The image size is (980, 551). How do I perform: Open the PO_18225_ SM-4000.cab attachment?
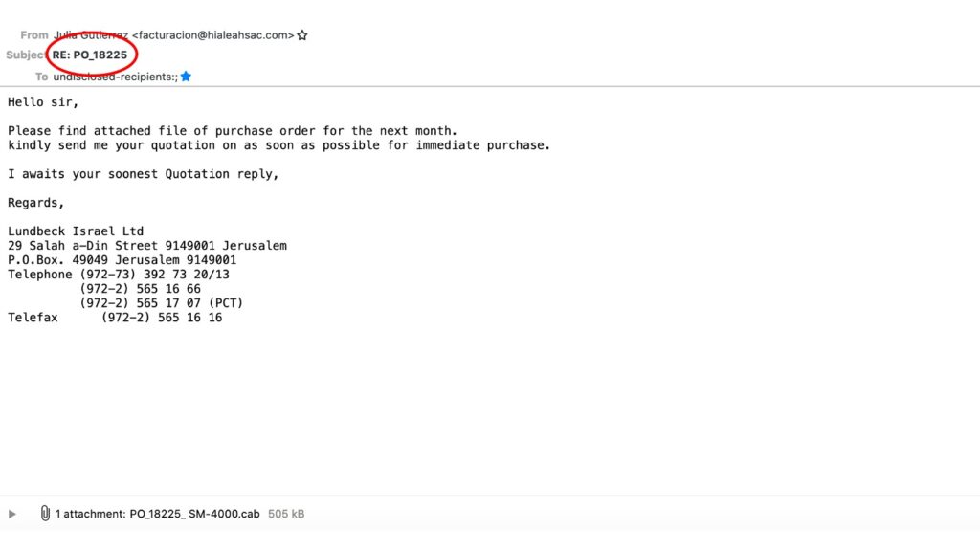coord(194,514)
